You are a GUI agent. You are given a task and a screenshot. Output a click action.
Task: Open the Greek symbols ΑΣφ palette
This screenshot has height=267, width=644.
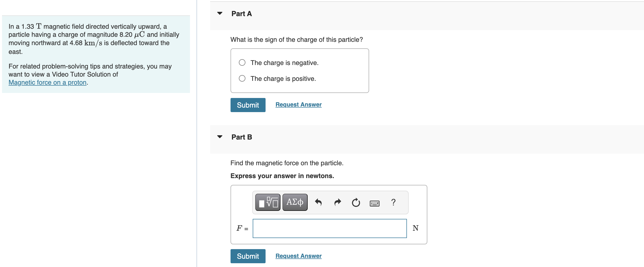coord(295,202)
